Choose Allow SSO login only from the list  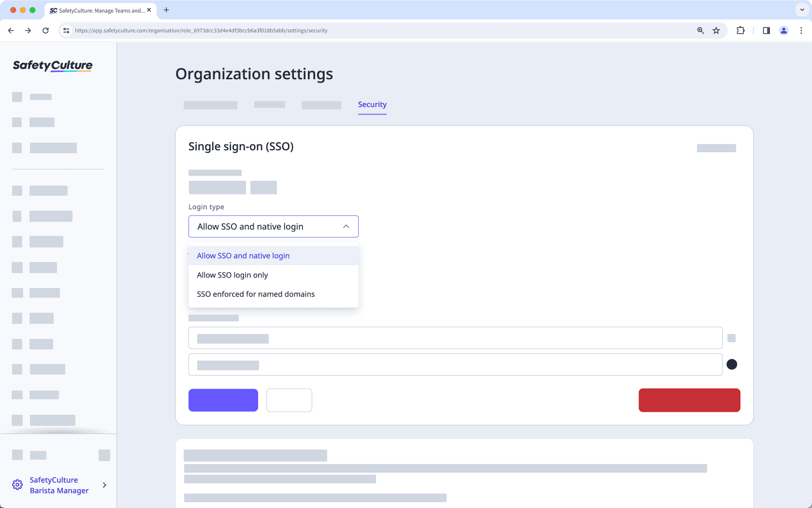pos(232,275)
